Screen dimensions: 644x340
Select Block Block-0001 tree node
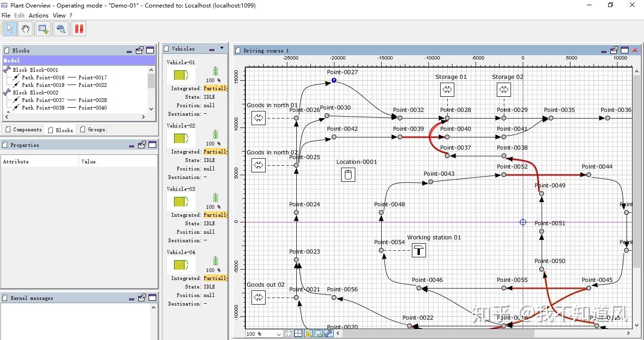[35, 70]
